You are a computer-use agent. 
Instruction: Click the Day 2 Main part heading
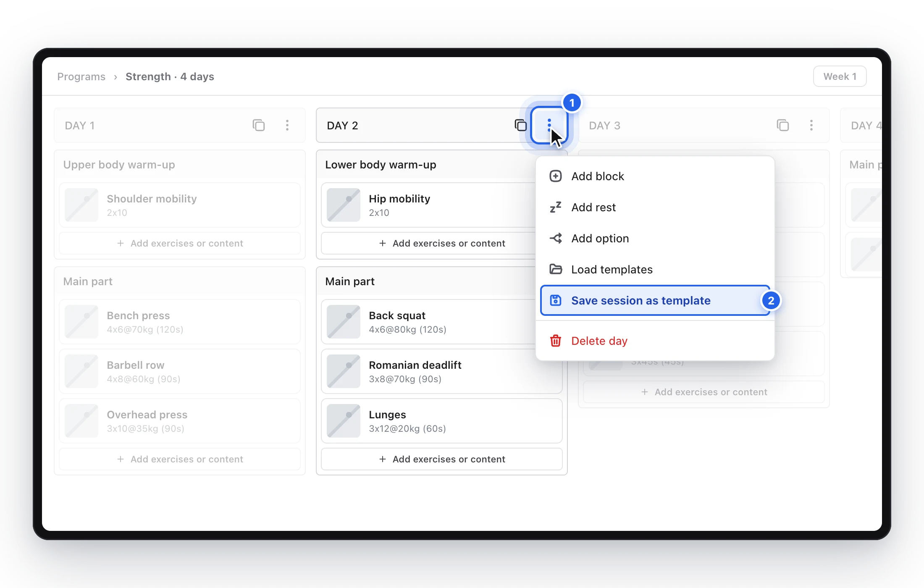point(350,281)
